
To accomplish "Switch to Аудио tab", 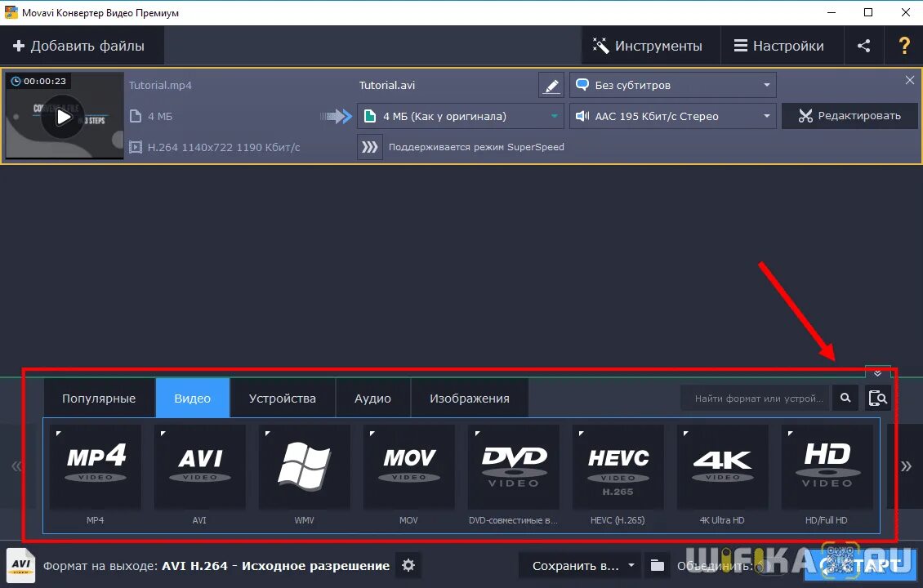I will (x=372, y=399).
